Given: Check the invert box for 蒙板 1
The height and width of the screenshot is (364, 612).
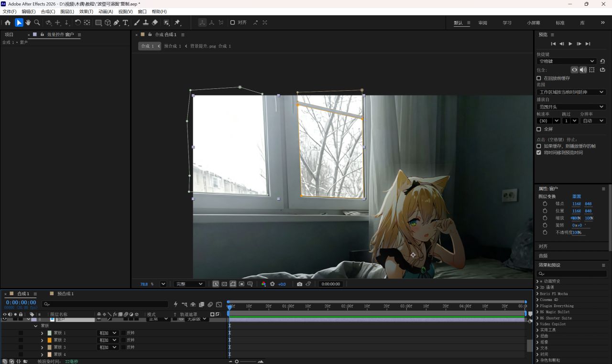Looking at the screenshot, I should 123,333.
